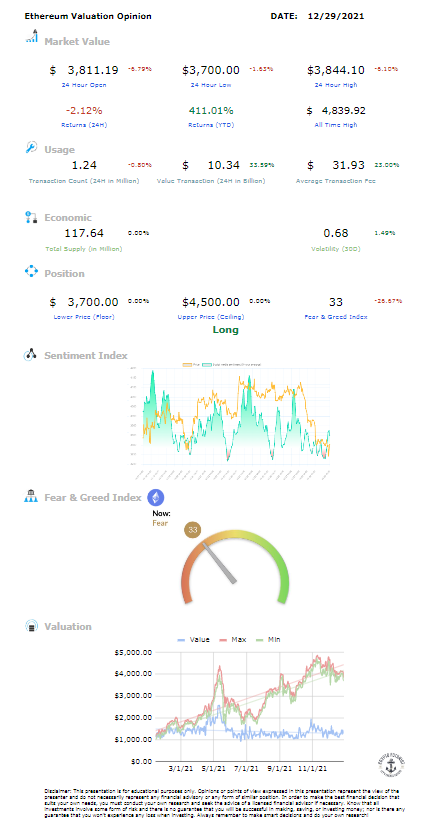
Task: Click the Upper Price (Ceiling) label
Action: tap(211, 317)
